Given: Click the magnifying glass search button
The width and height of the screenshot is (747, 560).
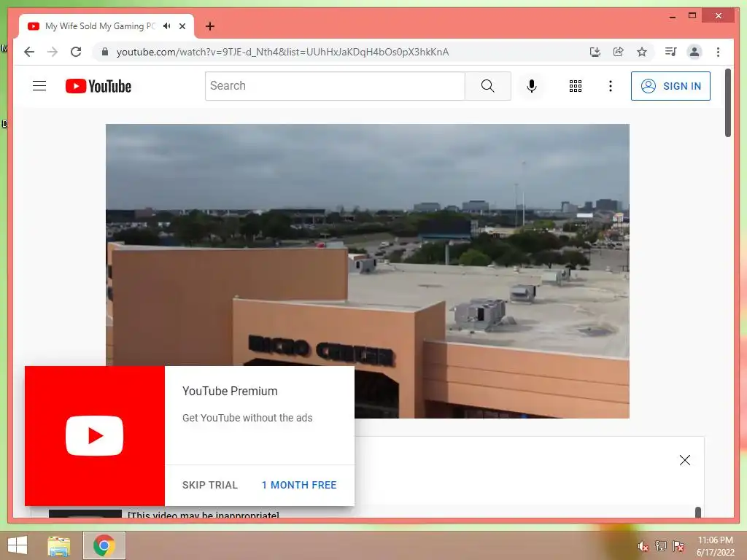Looking at the screenshot, I should coord(488,86).
